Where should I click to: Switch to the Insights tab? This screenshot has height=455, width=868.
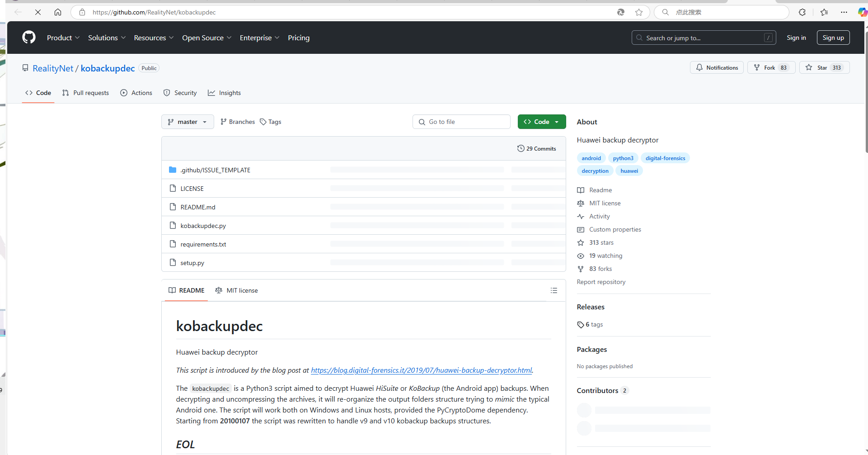tap(224, 93)
